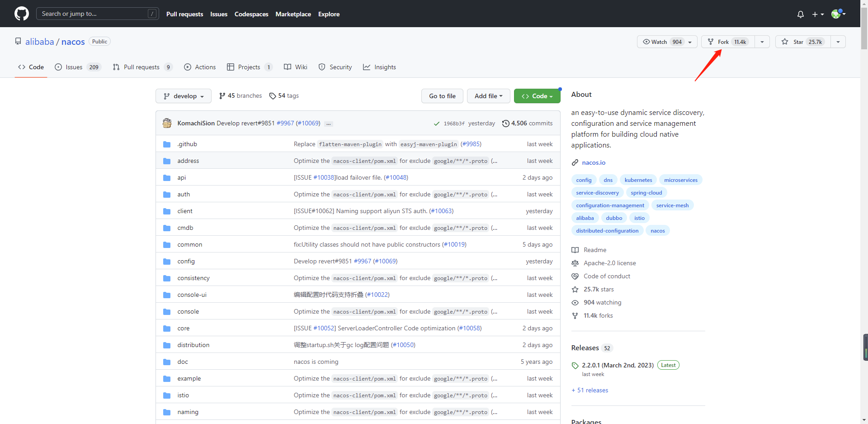Screen dimensions: 868x424
Task: View commit status check mark
Action: [436, 124]
